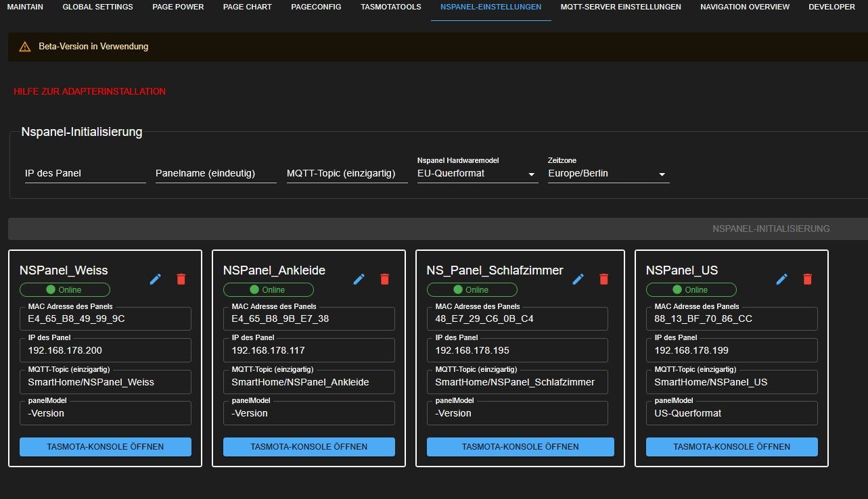The width and height of the screenshot is (868, 499).
Task: Open Tasmota console for NSPanel_Schlafzimmer
Action: click(520, 446)
